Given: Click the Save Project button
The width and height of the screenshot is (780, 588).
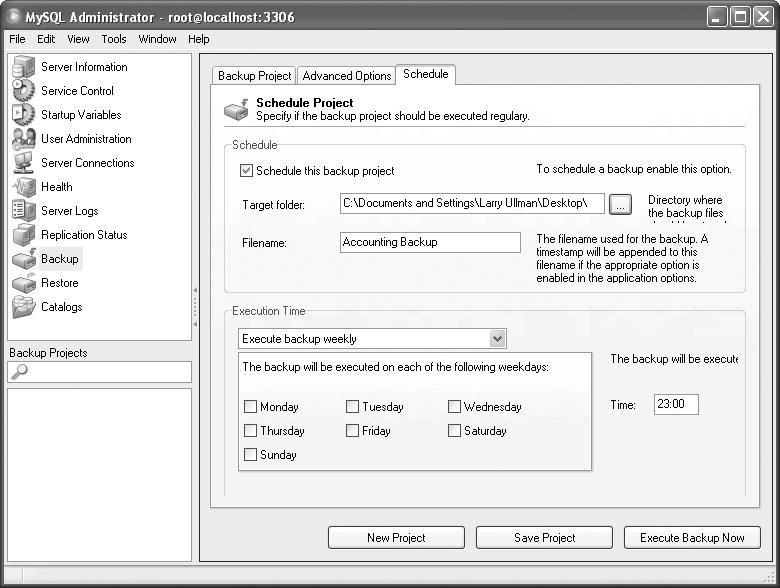Looking at the screenshot, I should (x=544, y=538).
